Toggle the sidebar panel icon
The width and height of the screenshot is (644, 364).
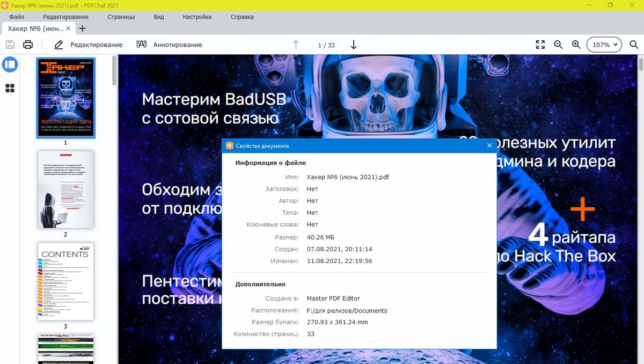10,65
